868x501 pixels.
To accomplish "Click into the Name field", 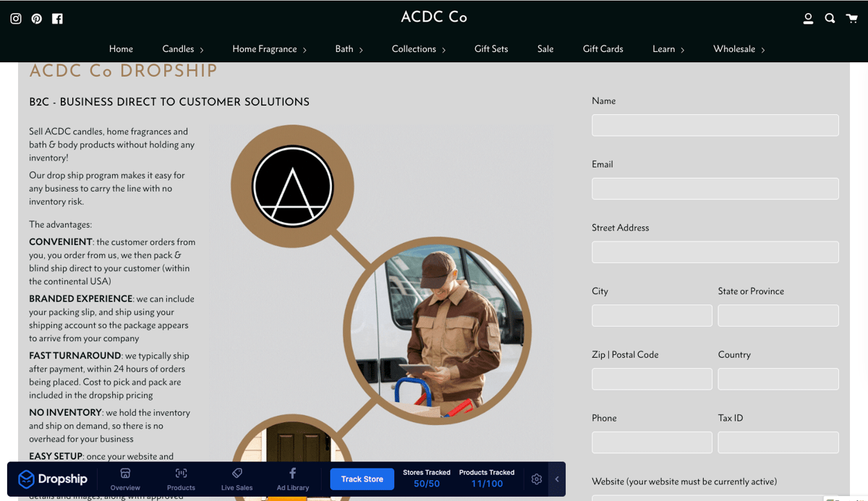I will 715,125.
